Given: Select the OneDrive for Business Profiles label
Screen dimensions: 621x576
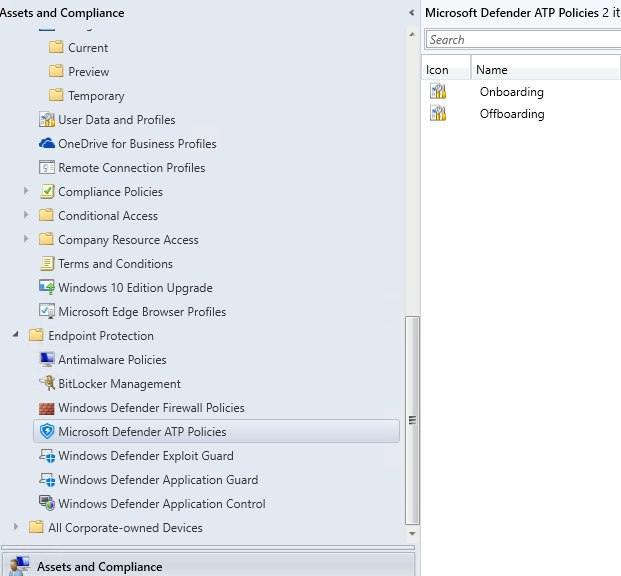Looking at the screenshot, I should (x=137, y=143).
